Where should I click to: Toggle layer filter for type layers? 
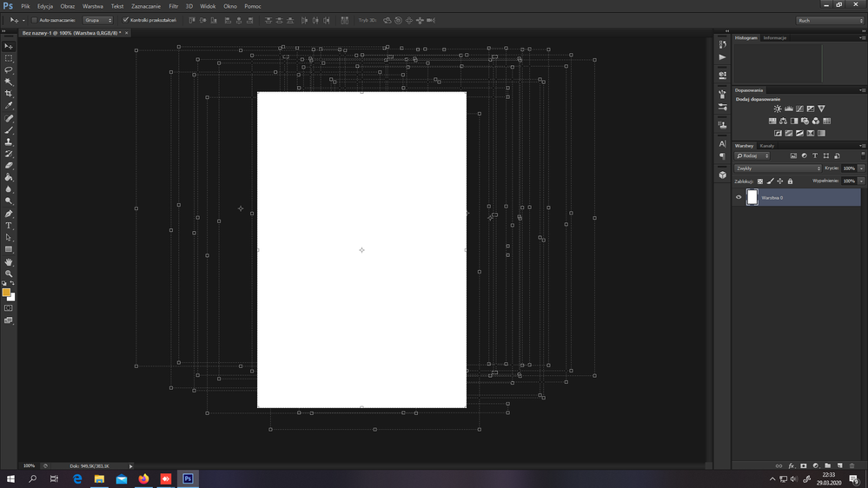point(815,156)
